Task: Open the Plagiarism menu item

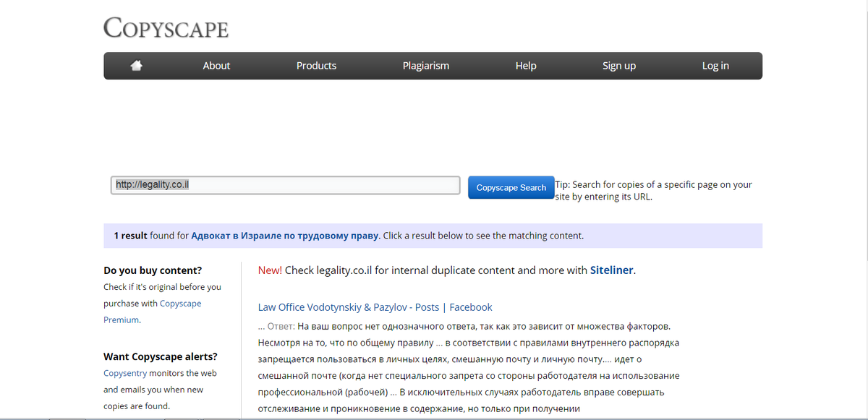Action: pyautogui.click(x=426, y=66)
